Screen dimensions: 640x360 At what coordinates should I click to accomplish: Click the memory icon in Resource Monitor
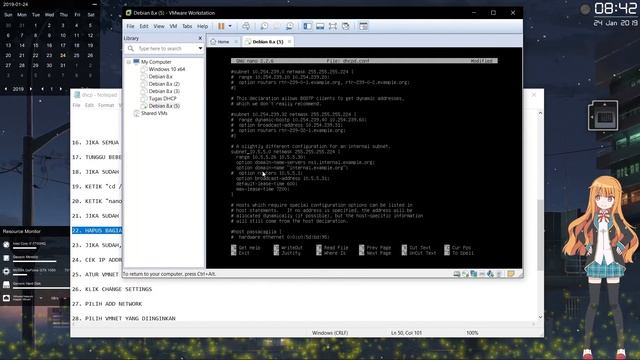coord(6,258)
